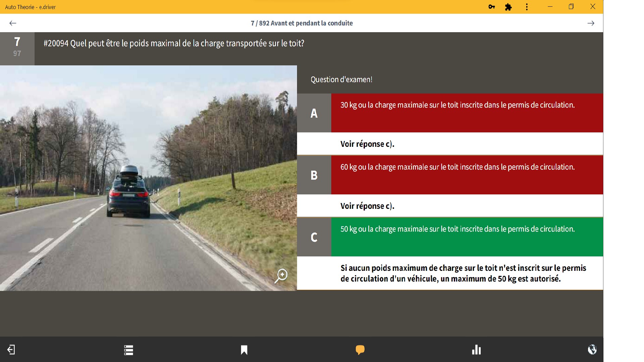
Task: Click the globe language icon
Action: pos(592,350)
